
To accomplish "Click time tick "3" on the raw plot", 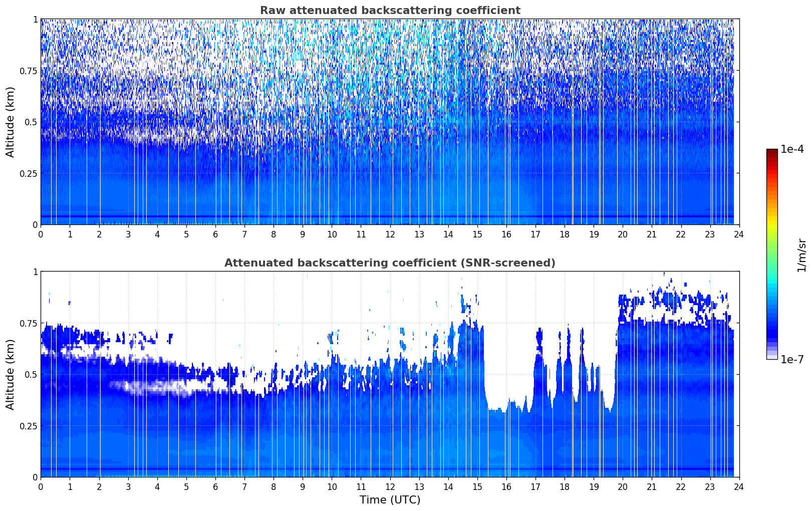I will pos(128,234).
